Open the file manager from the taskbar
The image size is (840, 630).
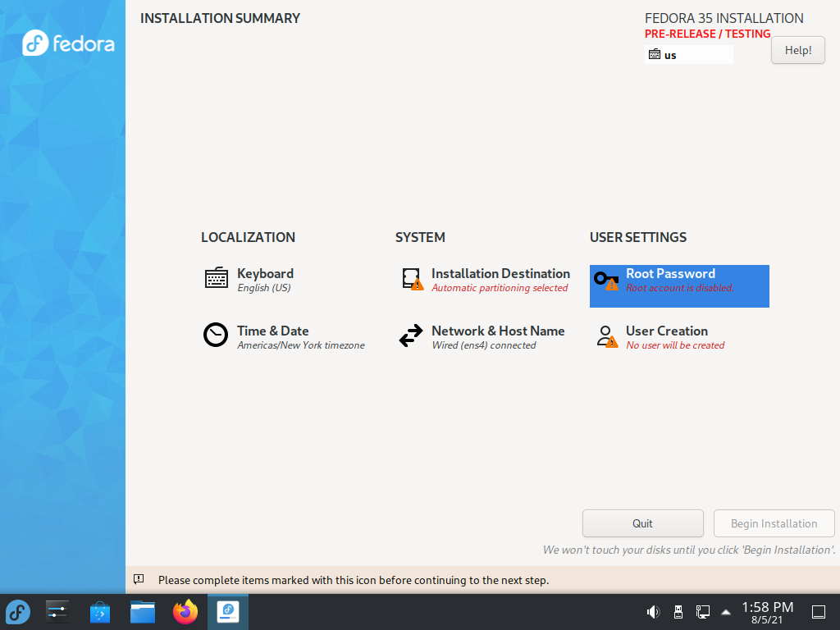coord(143,612)
